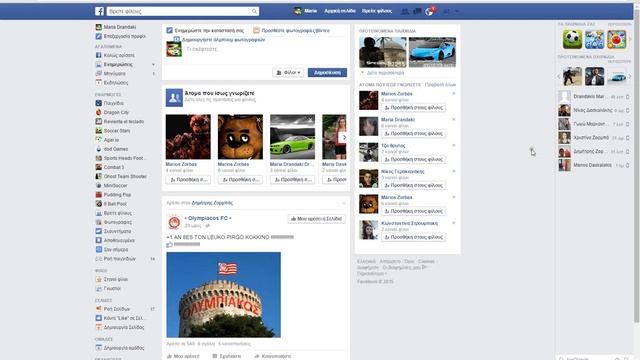Open Maria profile in top bar
The width and height of the screenshot is (640, 360).
coord(306,11)
